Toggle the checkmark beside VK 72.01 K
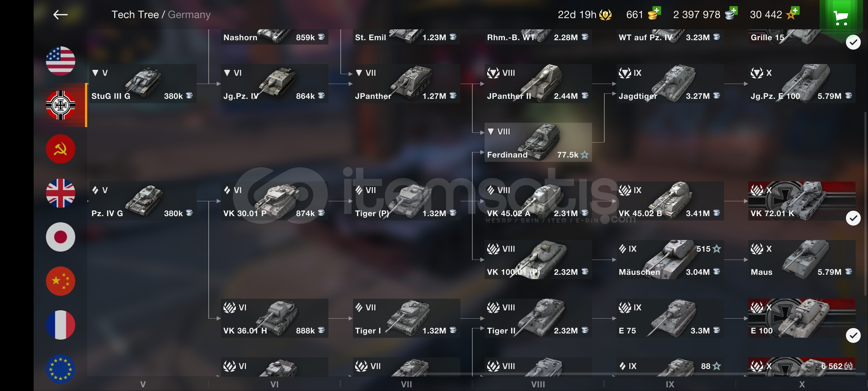The image size is (868, 391). 853,218
